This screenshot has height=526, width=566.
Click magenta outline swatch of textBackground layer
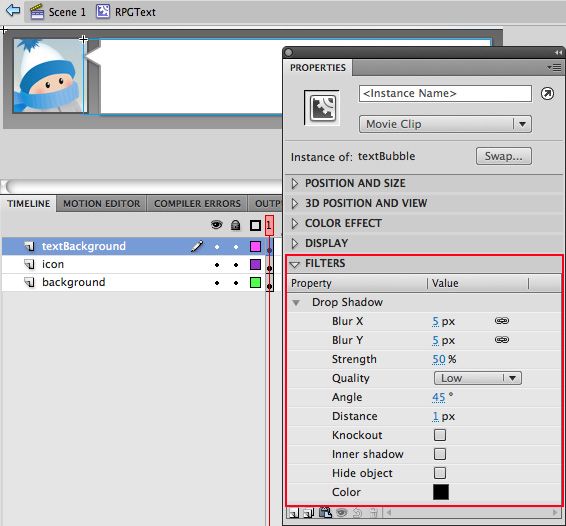(255, 246)
